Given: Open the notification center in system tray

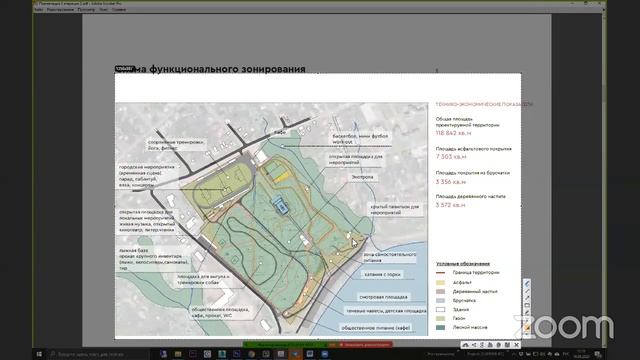Looking at the screenshot, I should (598, 354).
